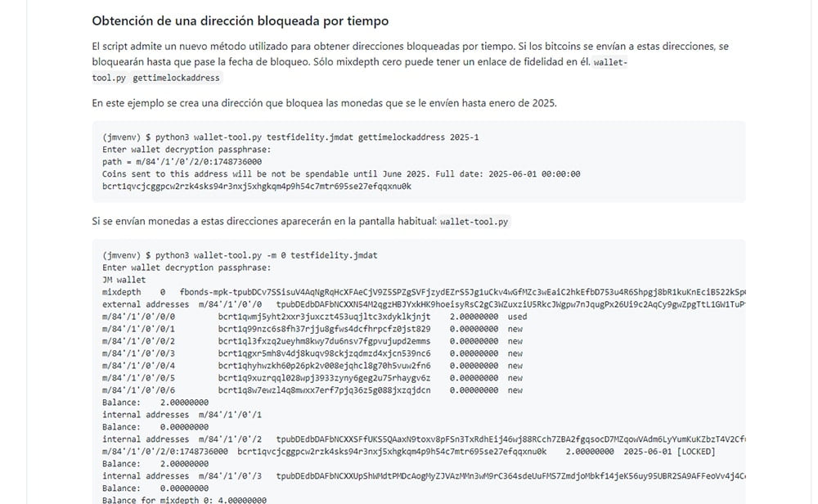Click the "Balance for mixdepth 0: 4.00000000" line

(184, 500)
